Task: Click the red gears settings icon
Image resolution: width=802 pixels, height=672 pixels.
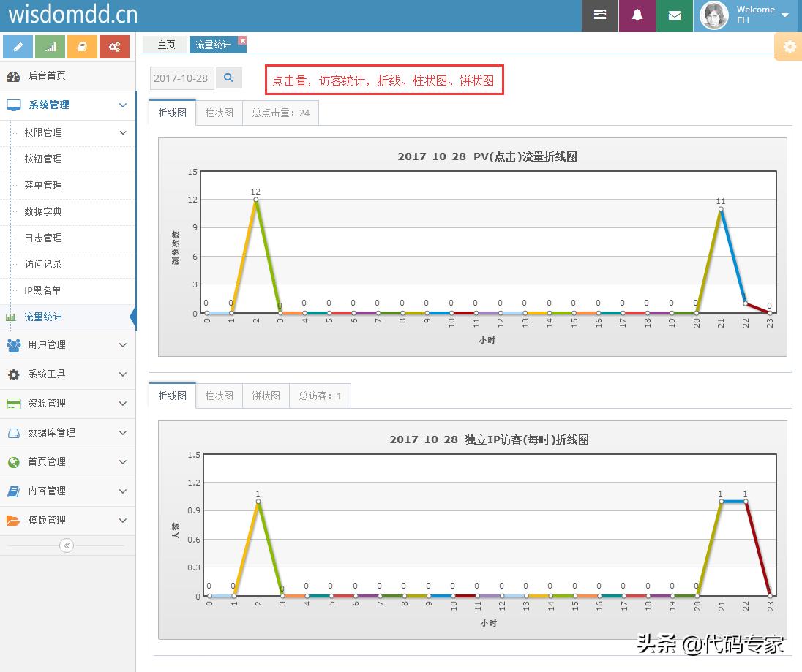Action: (114, 45)
